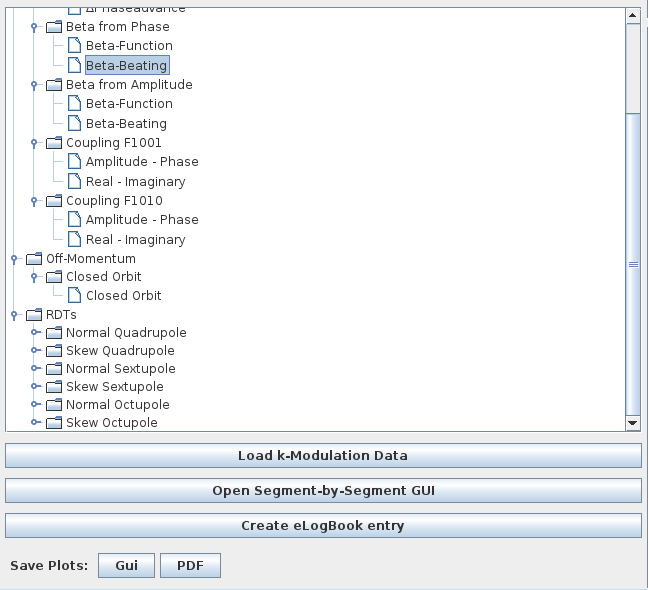The height and width of the screenshot is (590, 648).
Task: Collapse the Beta from Amplitude node
Action: (x=34, y=85)
